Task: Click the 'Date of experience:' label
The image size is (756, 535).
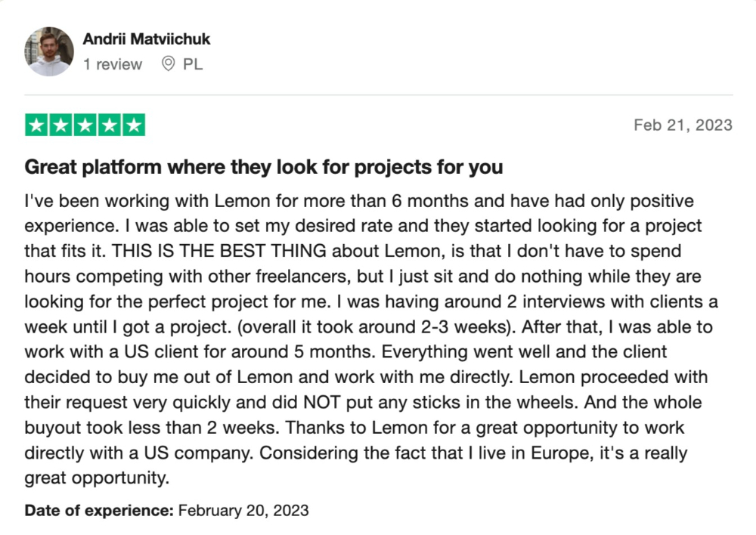Action: [x=99, y=510]
